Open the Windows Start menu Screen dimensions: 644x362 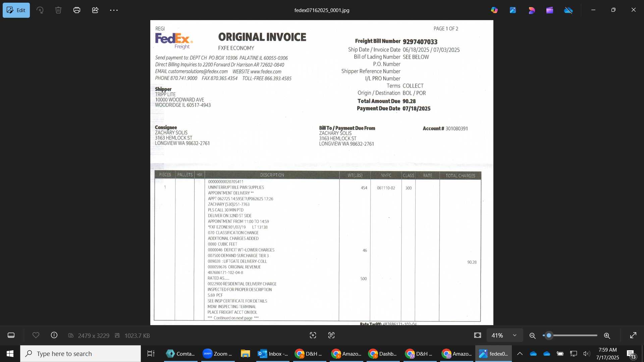[x=10, y=354]
